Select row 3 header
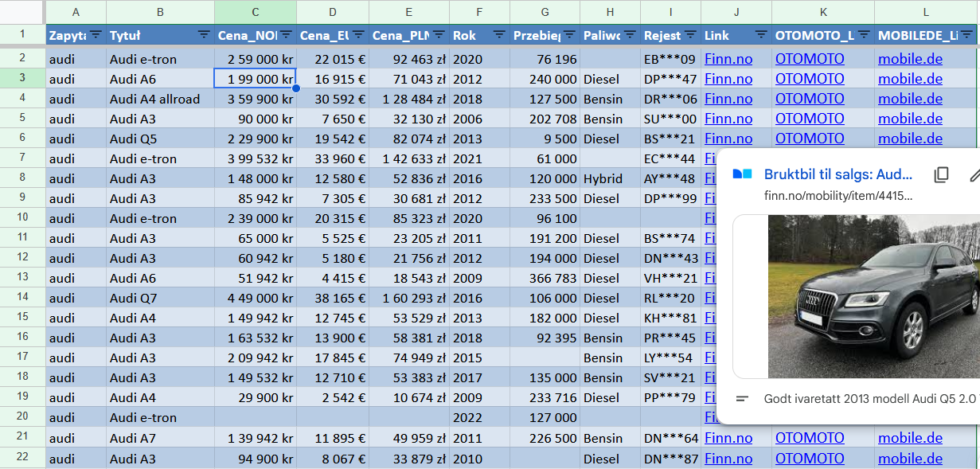Viewport: 980px width, 469px height. point(22,78)
